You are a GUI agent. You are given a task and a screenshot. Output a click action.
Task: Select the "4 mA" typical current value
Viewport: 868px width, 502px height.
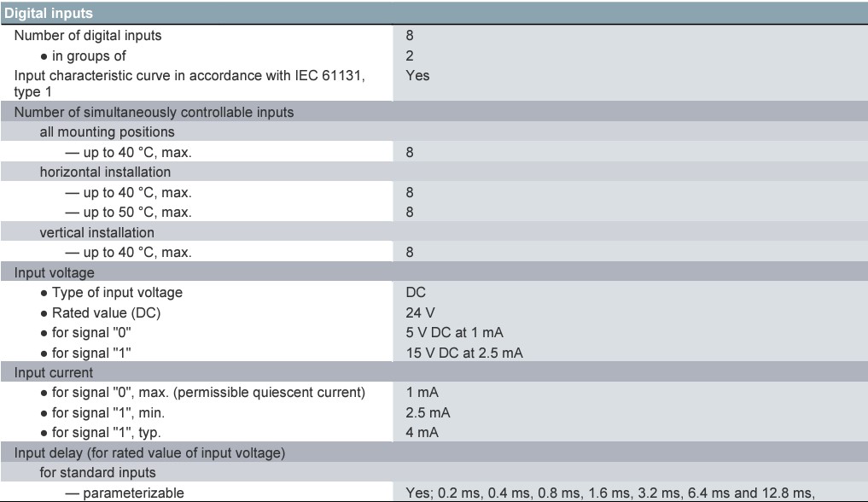point(422,432)
